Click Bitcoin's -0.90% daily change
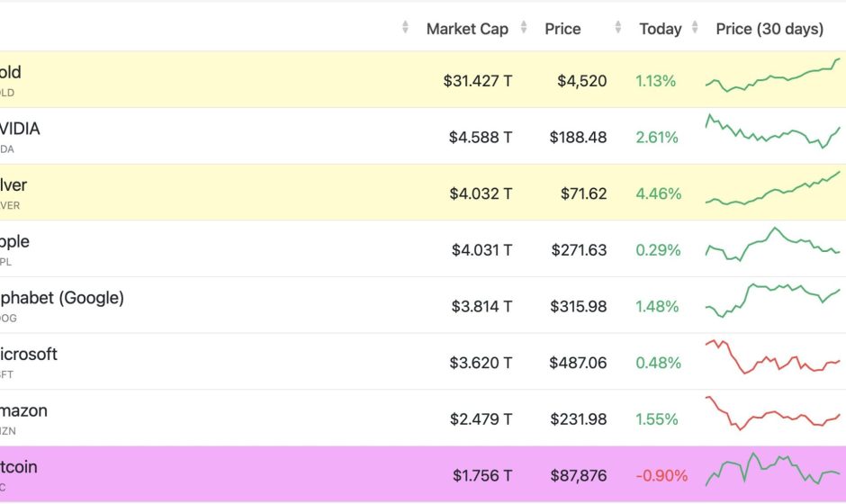Image resolution: width=846 pixels, height=504 pixels. [x=661, y=475]
